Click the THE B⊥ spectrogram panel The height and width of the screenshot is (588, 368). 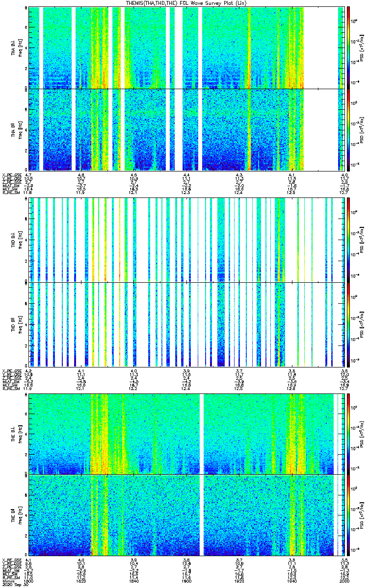pos(187,434)
